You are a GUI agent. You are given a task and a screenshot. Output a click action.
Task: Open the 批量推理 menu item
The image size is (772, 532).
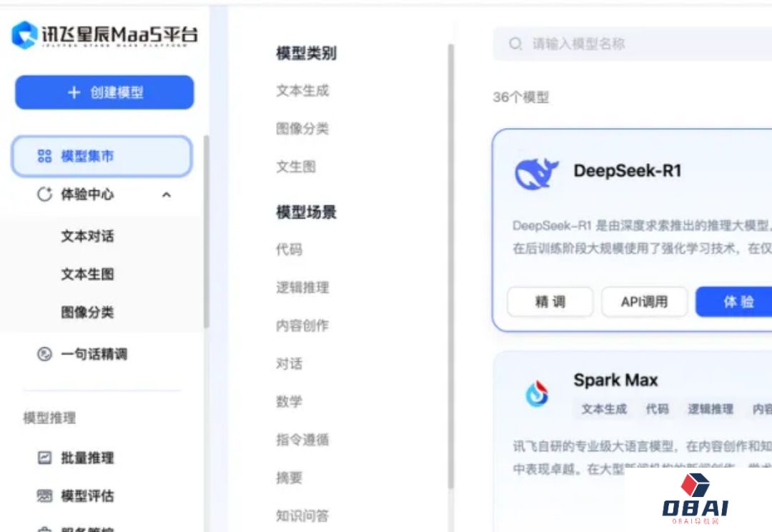pos(87,458)
